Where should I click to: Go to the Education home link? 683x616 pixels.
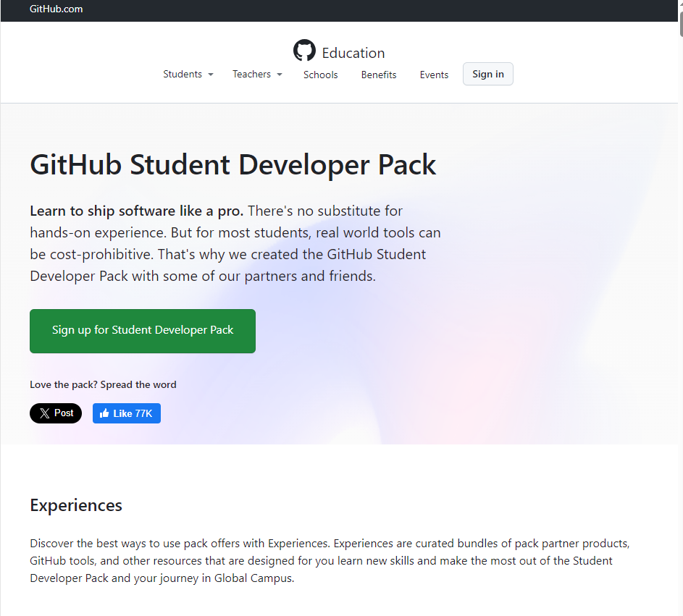pos(353,53)
